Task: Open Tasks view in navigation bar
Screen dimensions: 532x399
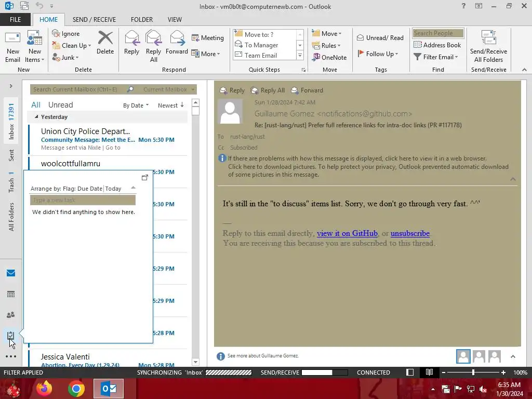Action: click(11, 336)
